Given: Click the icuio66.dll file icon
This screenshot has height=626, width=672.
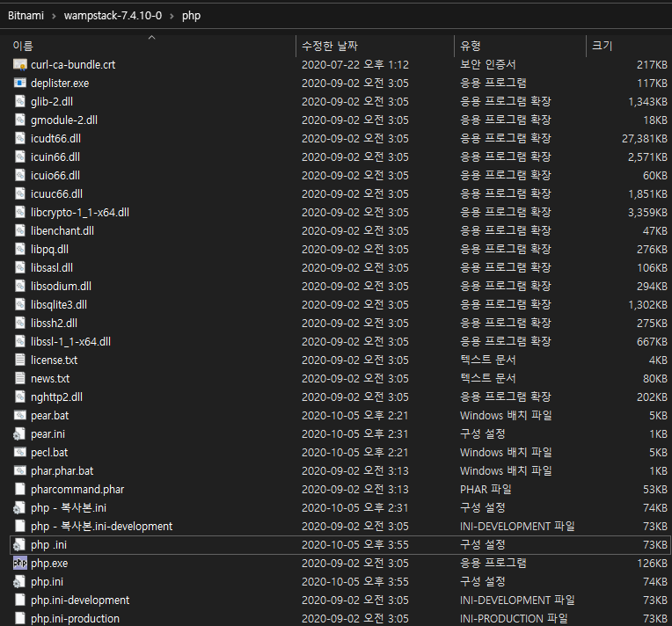Looking at the screenshot, I should point(20,175).
